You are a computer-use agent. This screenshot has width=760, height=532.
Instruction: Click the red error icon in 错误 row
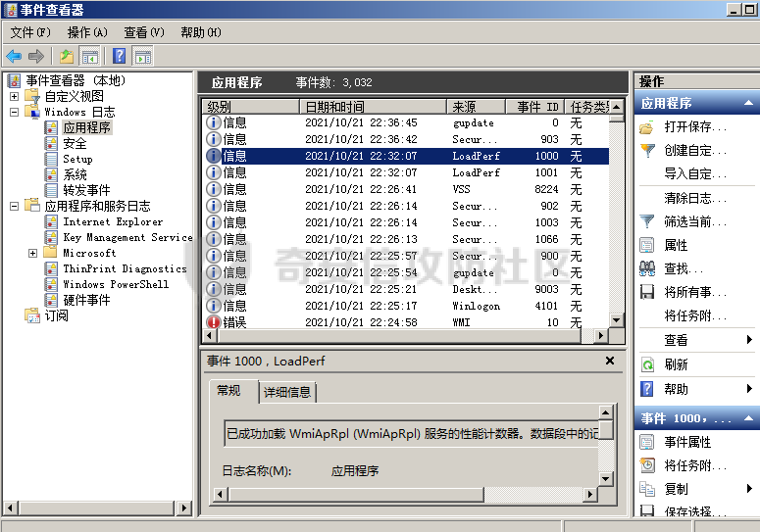(213, 322)
